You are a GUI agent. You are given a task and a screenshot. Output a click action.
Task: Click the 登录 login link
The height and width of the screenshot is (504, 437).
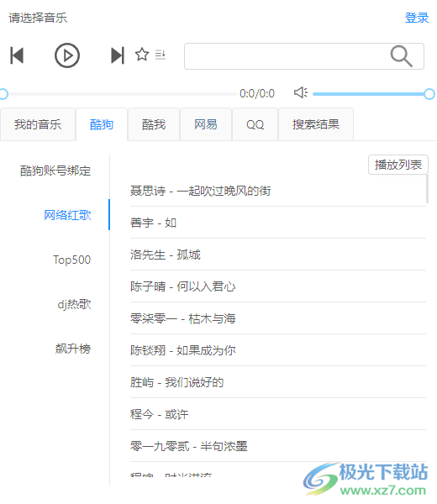[x=417, y=18]
